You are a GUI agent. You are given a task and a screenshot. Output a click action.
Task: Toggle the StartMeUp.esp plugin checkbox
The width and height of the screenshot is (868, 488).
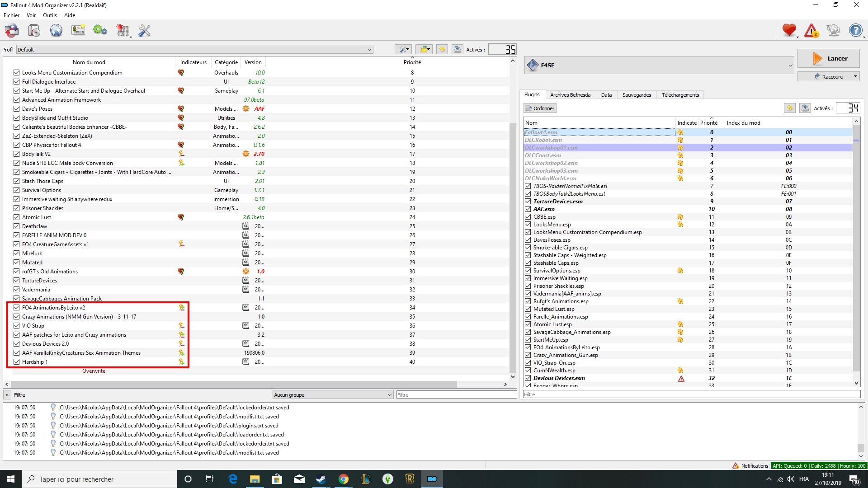(x=528, y=339)
